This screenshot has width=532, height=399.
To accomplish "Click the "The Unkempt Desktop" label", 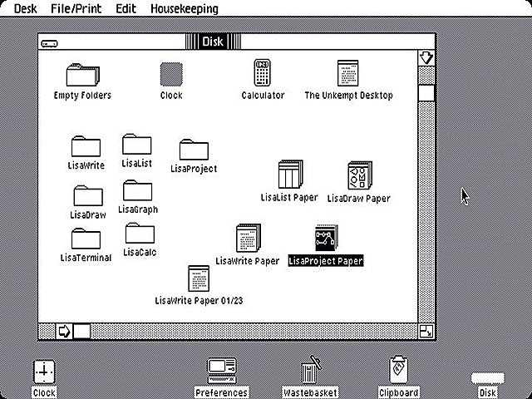I will coord(349,96).
